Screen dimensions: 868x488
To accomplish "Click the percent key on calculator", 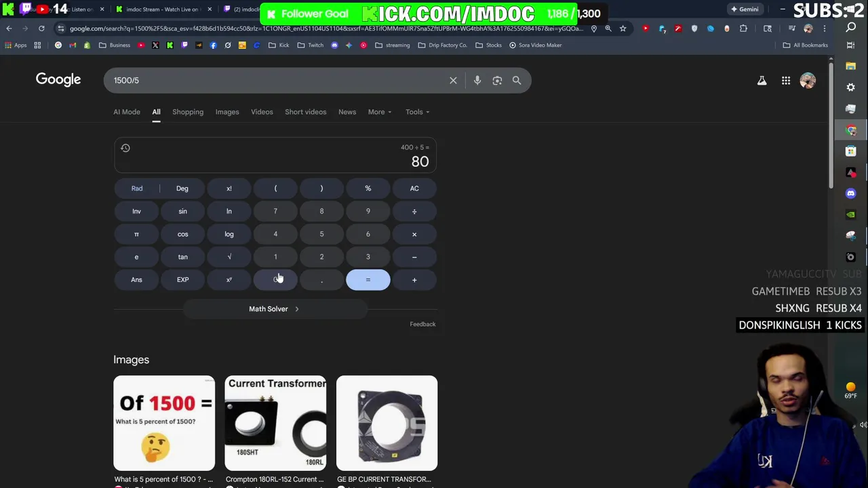I will click(x=368, y=188).
